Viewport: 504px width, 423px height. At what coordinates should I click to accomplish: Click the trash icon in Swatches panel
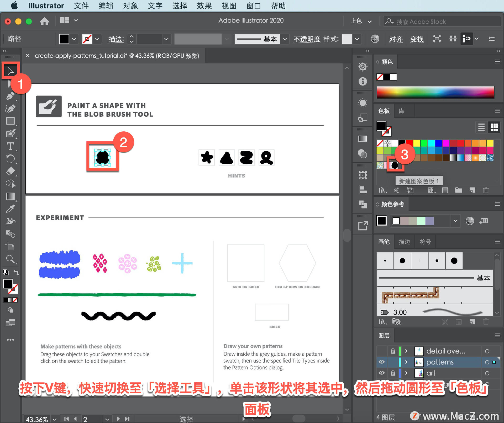point(486,190)
